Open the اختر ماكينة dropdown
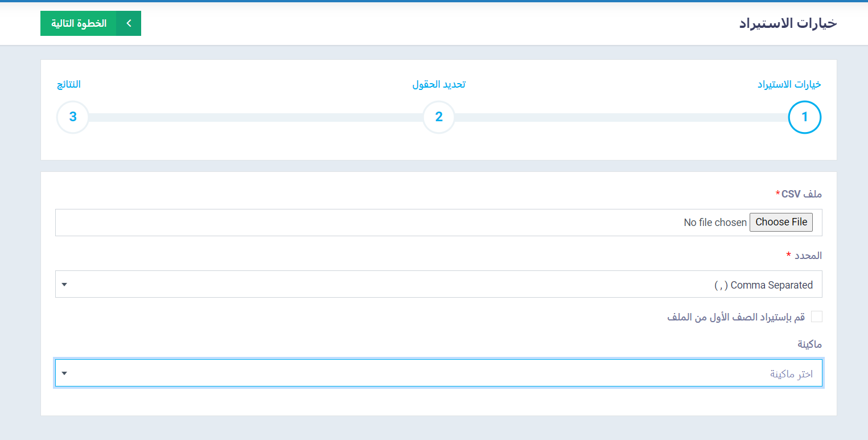The width and height of the screenshot is (868, 440). tap(439, 373)
